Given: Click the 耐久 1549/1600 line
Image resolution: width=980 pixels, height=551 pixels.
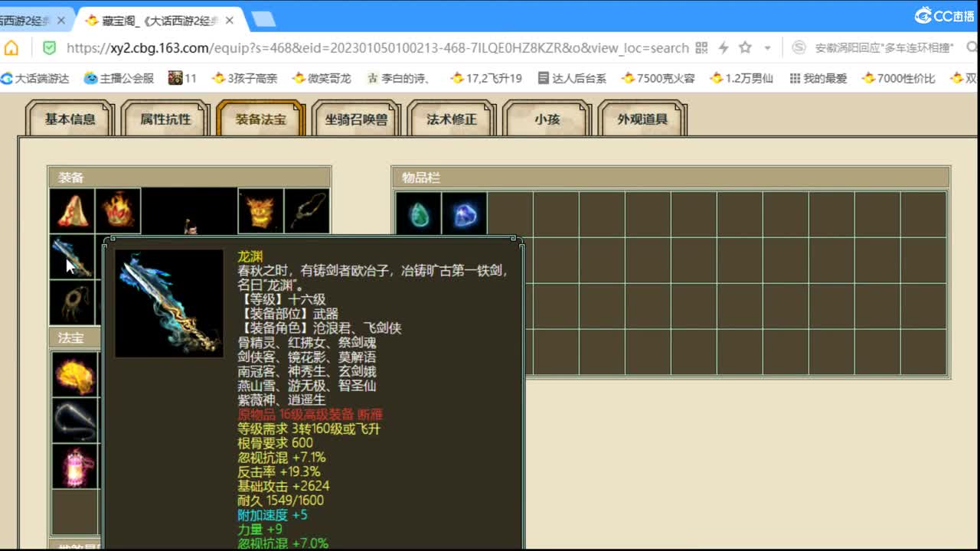Looking at the screenshot, I should pyautogui.click(x=280, y=500).
